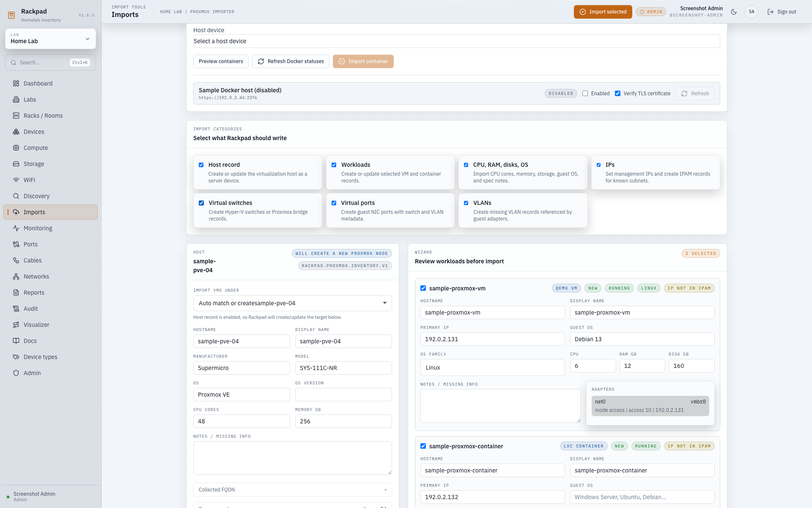Click Refresh Docker statuses button

point(291,61)
